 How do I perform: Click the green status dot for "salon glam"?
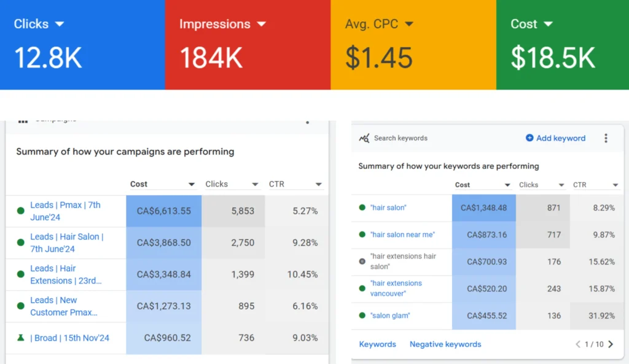point(362,316)
